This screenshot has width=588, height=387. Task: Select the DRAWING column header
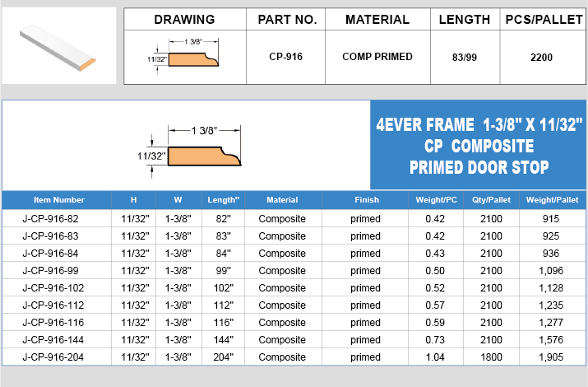click(x=184, y=20)
